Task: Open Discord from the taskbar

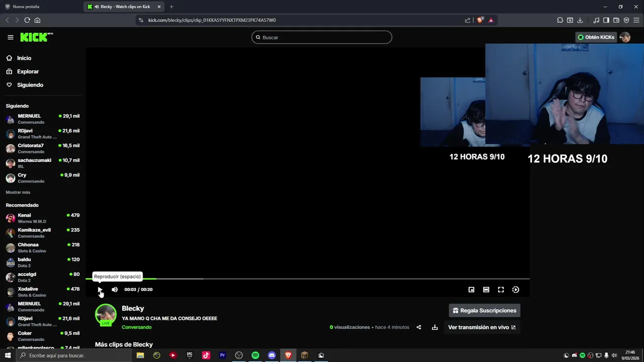Action: (272, 355)
